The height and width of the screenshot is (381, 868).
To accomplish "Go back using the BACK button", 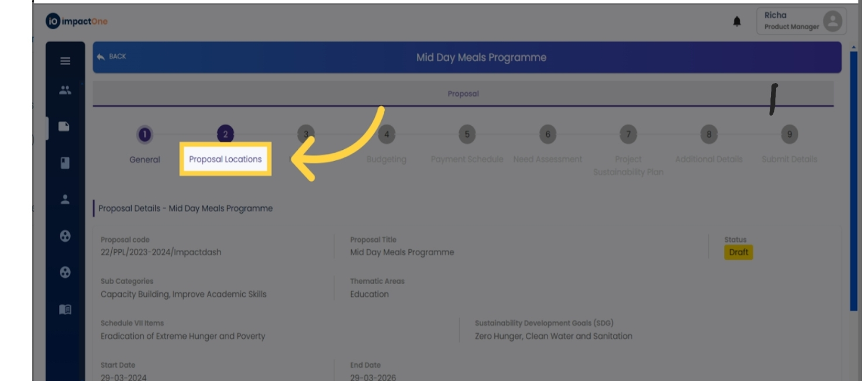I will (x=112, y=57).
